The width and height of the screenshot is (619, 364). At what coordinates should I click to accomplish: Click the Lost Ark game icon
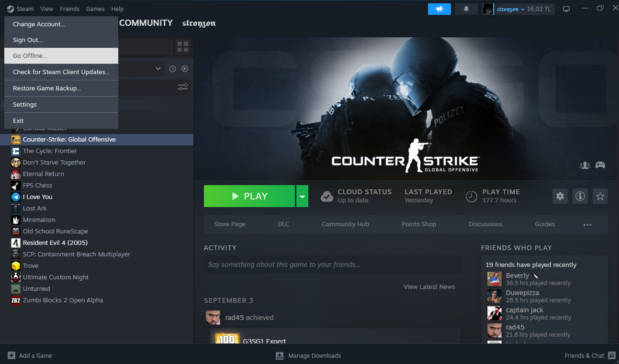tap(16, 209)
